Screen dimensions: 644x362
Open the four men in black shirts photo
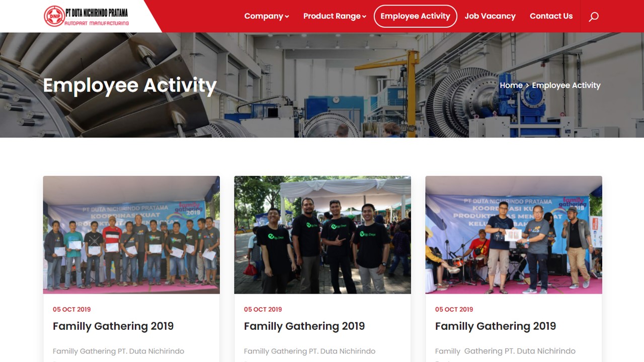point(323,235)
